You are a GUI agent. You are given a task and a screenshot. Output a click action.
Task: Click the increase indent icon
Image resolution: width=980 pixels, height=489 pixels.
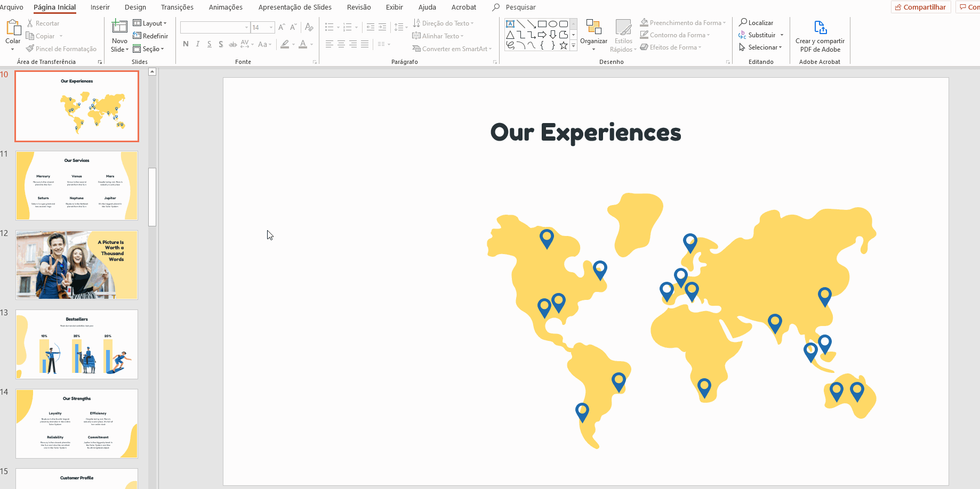[382, 27]
